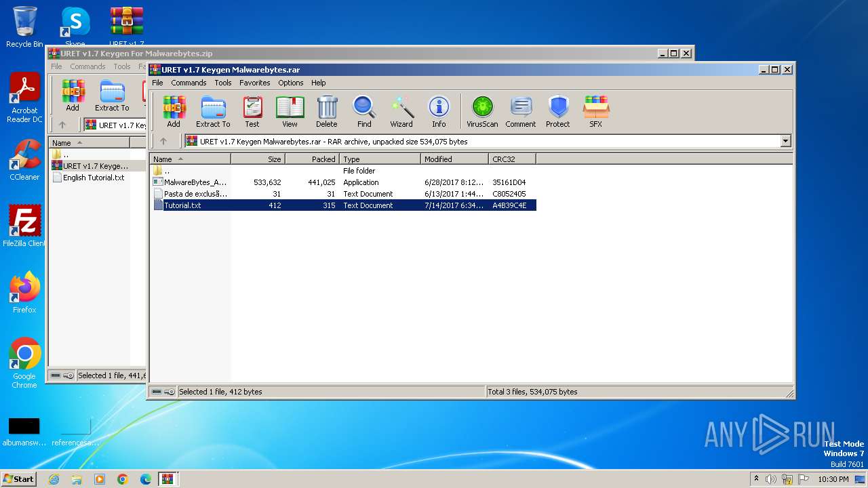Viewport: 868px width, 488px height.
Task: Select Tutorial.txt in RAR window
Action: click(342, 205)
